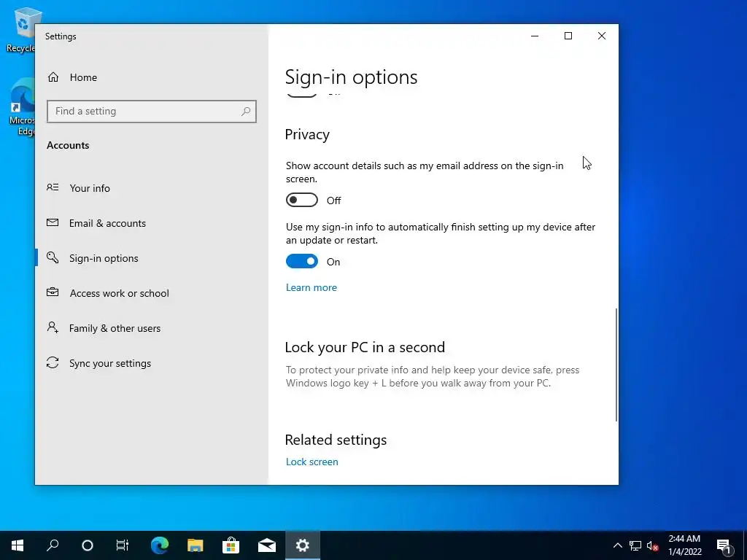Minimize the Settings window
This screenshot has height=560, width=747.
[535, 36]
